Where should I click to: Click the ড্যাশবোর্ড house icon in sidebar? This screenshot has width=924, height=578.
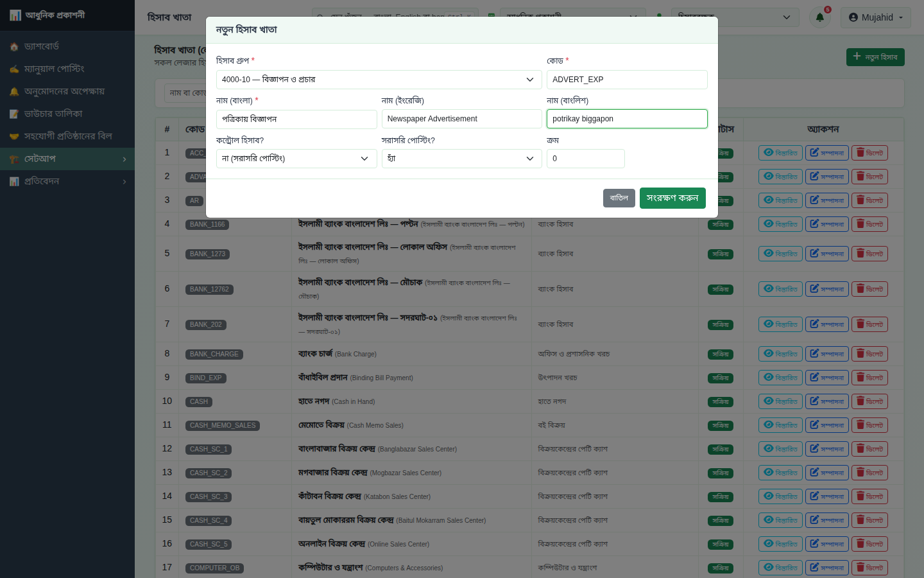point(14,47)
